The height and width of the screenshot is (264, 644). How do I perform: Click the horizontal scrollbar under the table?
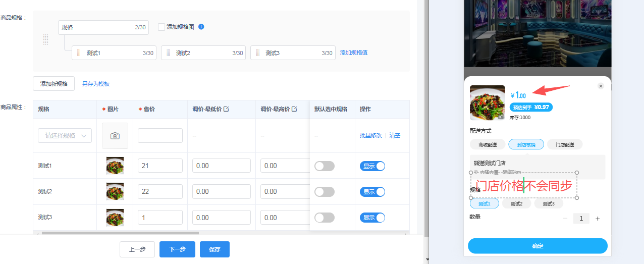pos(120,233)
